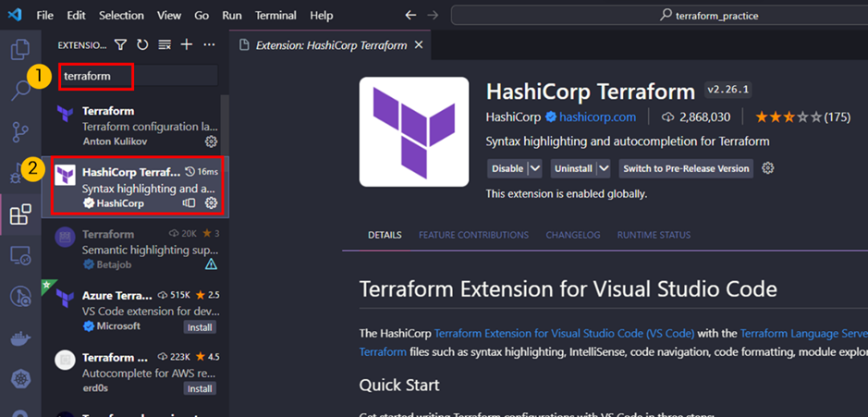Open gear menu for HashiCorp Terraform list item

[x=211, y=203]
